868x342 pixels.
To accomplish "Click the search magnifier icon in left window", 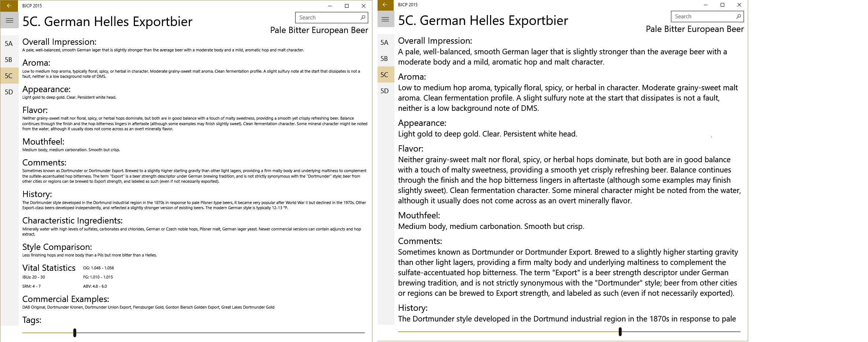I will point(363,18).
